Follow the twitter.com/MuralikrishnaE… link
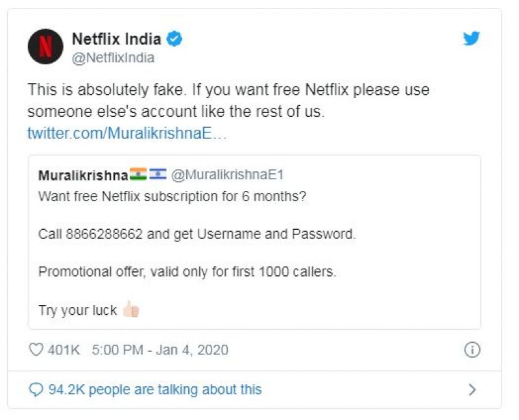The width and height of the screenshot is (519, 420). 127,133
